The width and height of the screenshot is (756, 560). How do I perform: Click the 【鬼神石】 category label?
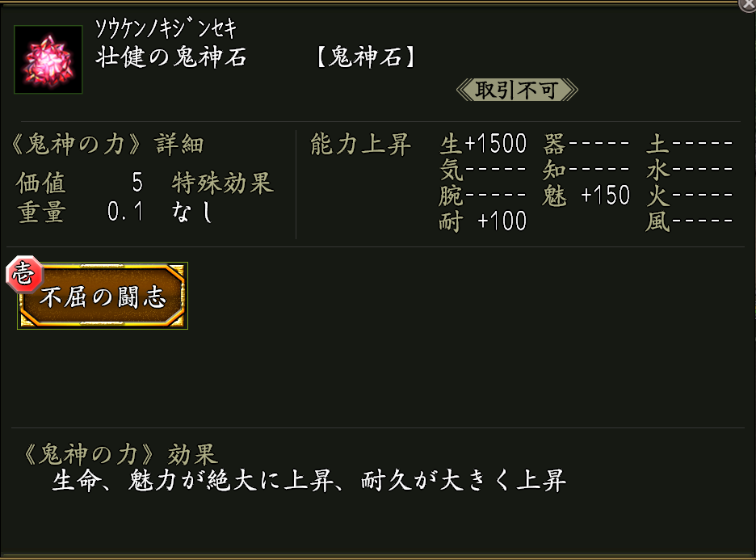[366, 58]
